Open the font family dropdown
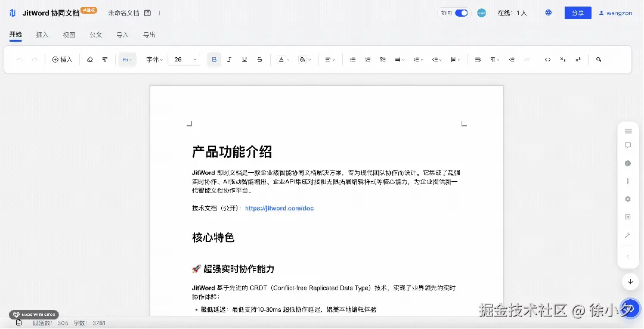This screenshot has width=644, height=329. pyautogui.click(x=154, y=60)
